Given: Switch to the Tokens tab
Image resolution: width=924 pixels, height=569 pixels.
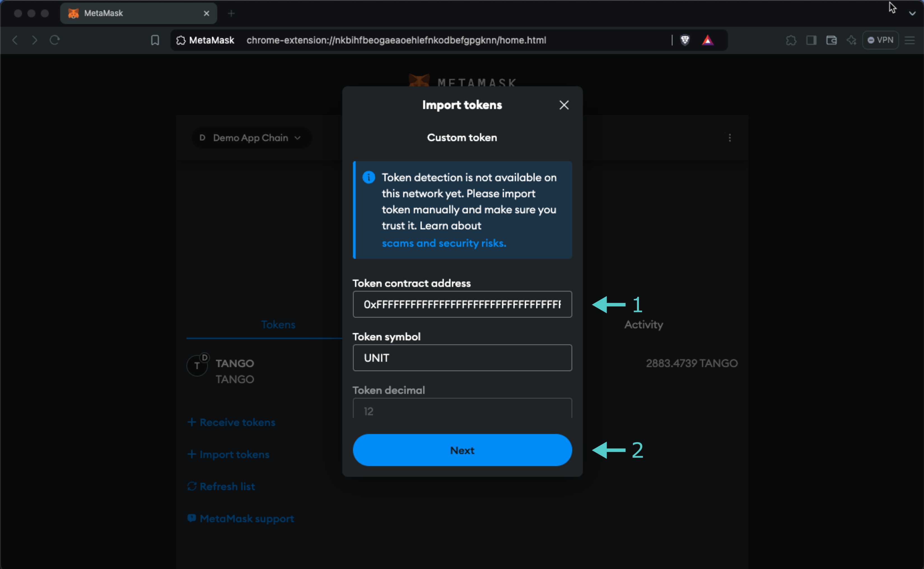Looking at the screenshot, I should 278,324.
